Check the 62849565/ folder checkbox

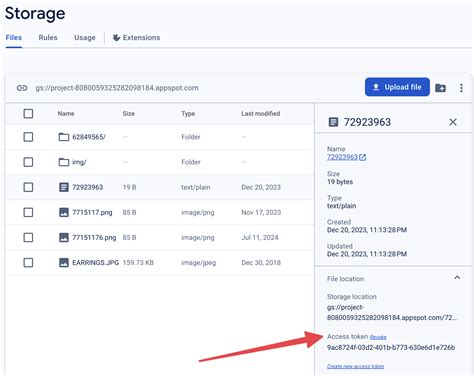(28, 137)
